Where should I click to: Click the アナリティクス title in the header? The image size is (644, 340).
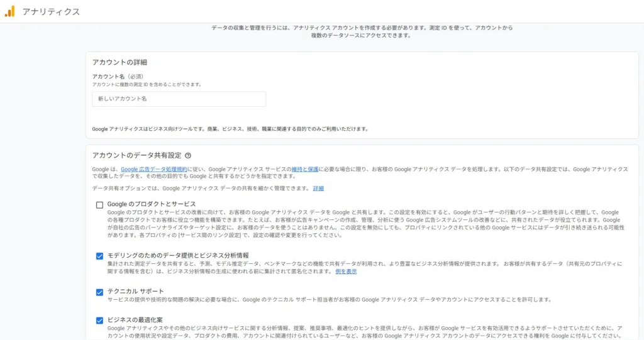51,11
